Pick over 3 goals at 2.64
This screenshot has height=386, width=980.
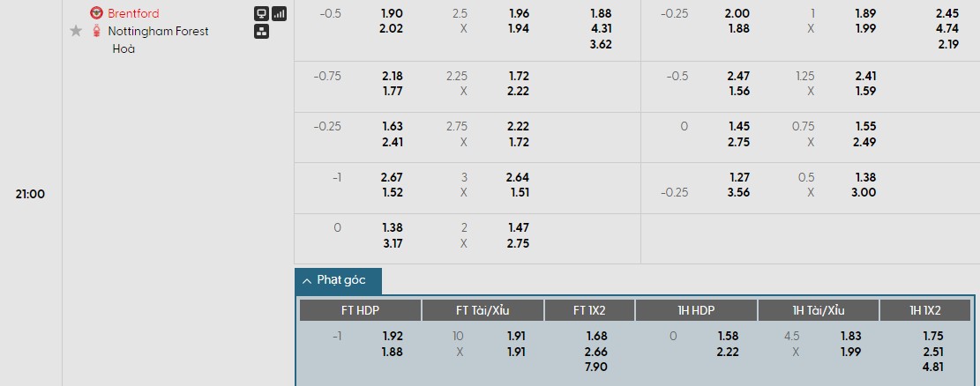pyautogui.click(x=518, y=177)
